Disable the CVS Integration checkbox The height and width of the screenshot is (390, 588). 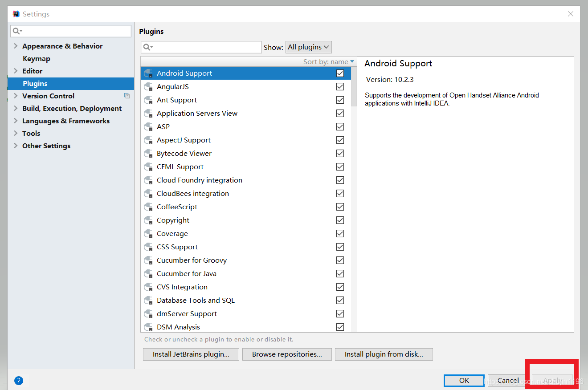point(340,287)
